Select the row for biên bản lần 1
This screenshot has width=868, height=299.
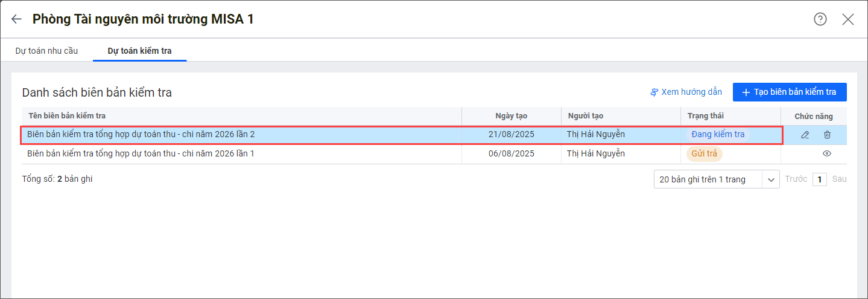pyautogui.click(x=241, y=153)
